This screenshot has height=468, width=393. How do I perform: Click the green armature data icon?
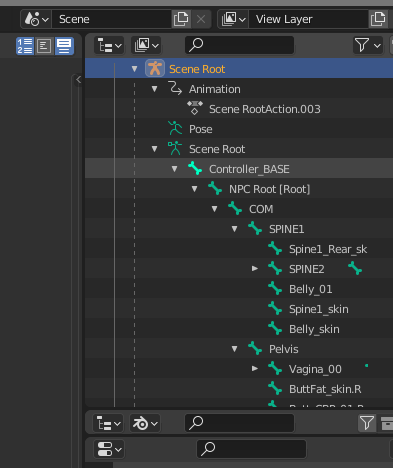(x=175, y=148)
